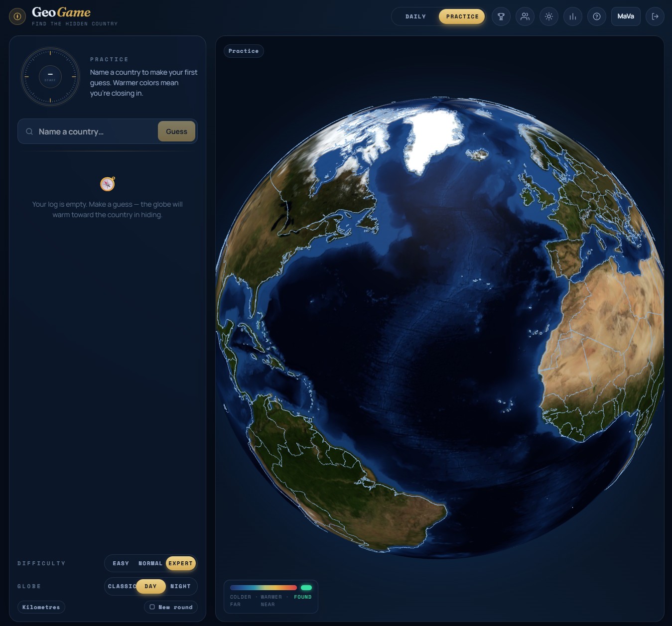Viewport: 672px width, 626px height.
Task: Choose the Classic globe style
Action: coord(122,586)
